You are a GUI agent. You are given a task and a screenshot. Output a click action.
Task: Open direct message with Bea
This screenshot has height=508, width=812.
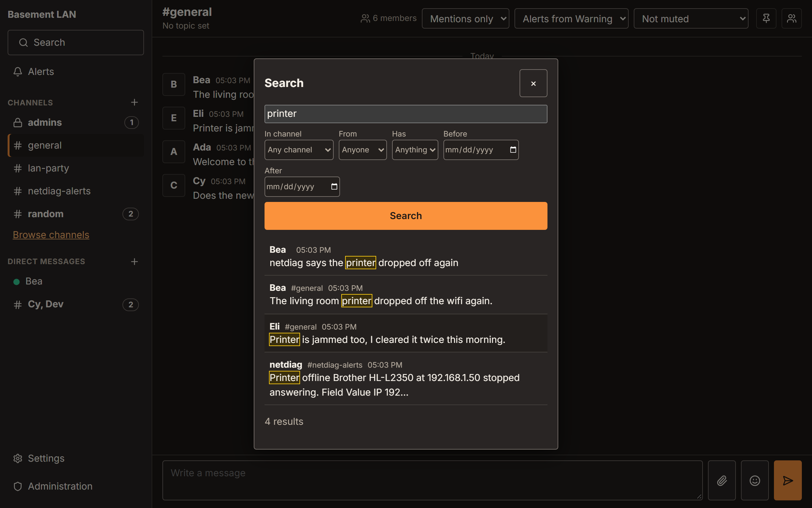76,281
